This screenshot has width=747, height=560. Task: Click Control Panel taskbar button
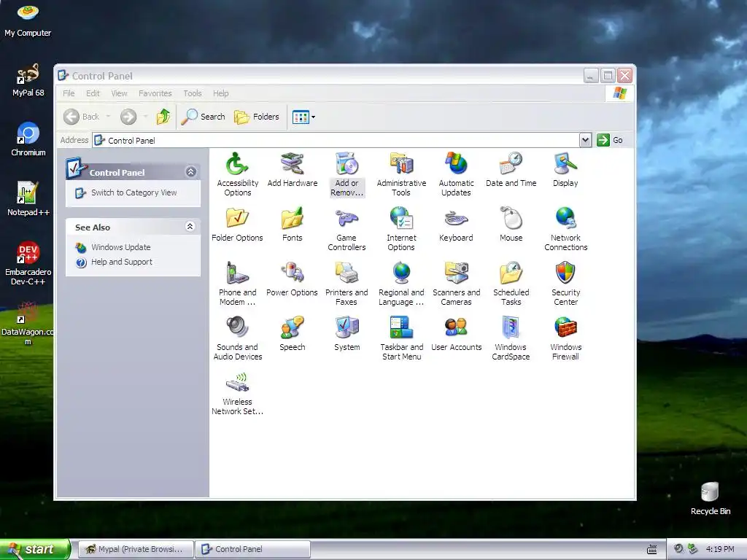(253, 549)
